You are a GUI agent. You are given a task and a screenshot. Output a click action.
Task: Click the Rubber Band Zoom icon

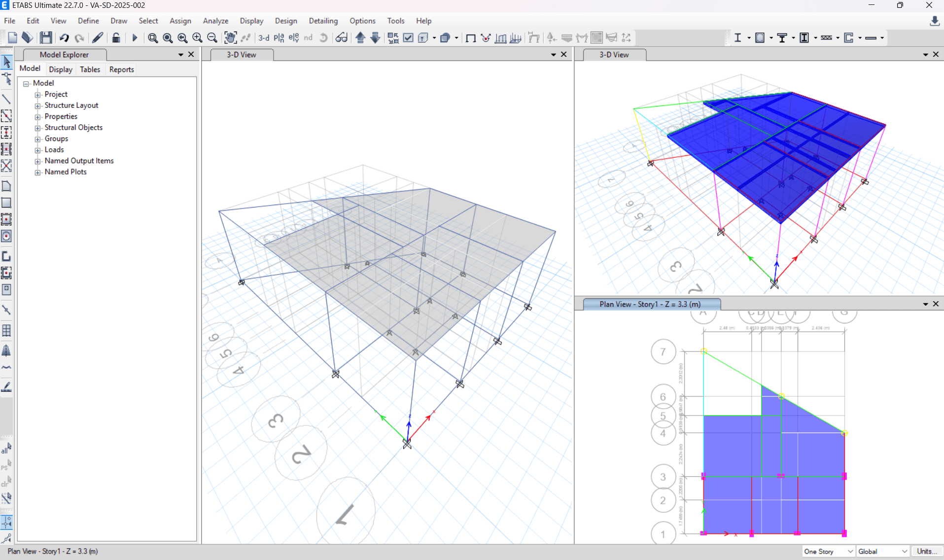click(153, 38)
